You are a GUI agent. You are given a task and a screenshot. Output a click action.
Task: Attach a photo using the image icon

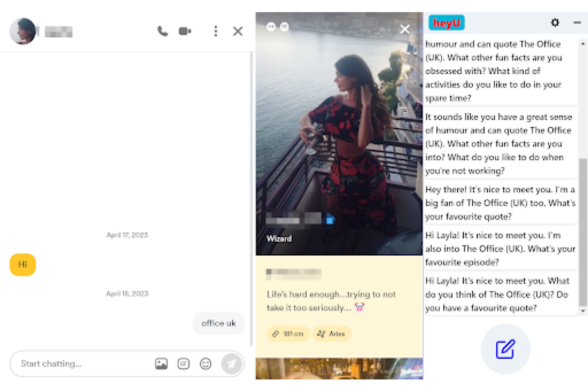pos(161,364)
